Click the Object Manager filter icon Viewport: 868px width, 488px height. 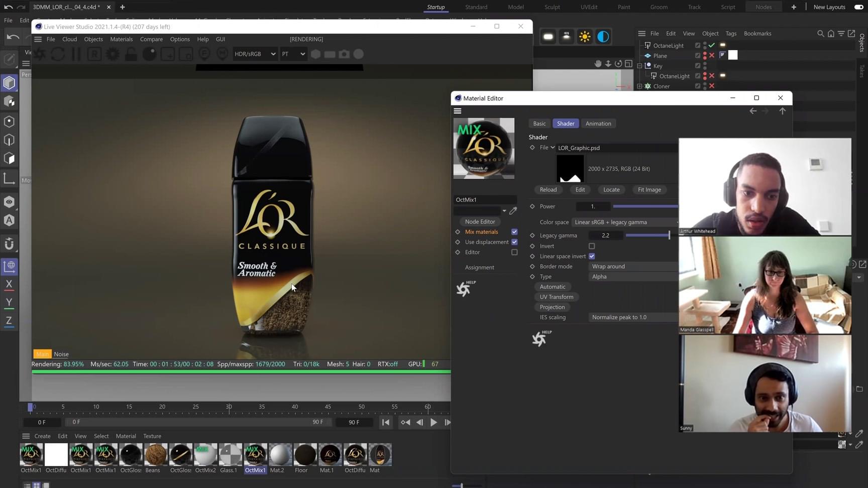(841, 34)
